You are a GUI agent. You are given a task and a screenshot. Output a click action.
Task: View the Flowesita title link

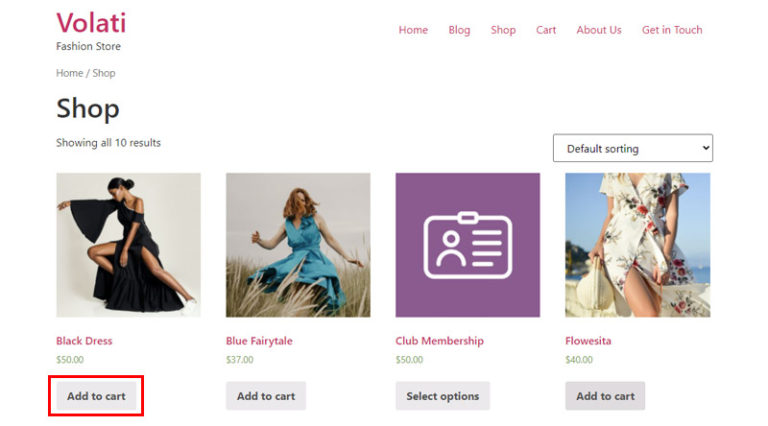coord(589,341)
